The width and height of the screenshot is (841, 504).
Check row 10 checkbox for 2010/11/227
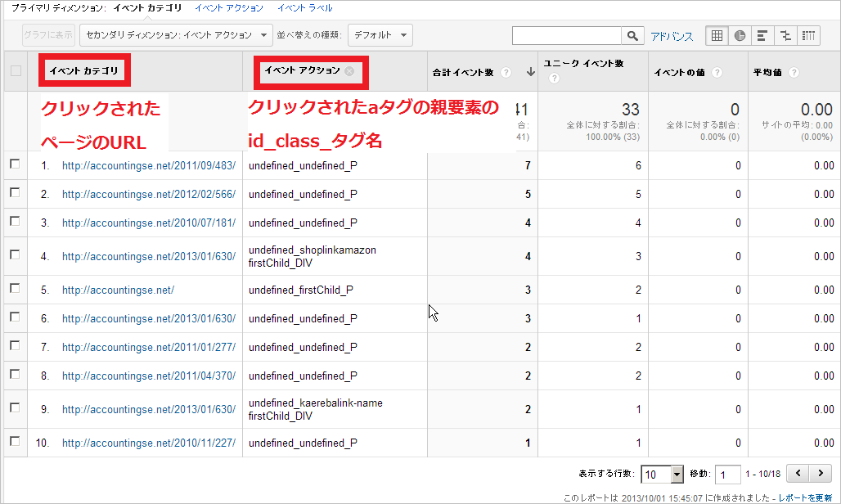tap(15, 441)
